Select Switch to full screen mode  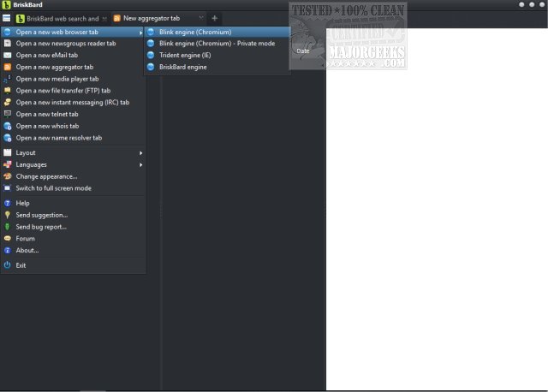click(73, 188)
